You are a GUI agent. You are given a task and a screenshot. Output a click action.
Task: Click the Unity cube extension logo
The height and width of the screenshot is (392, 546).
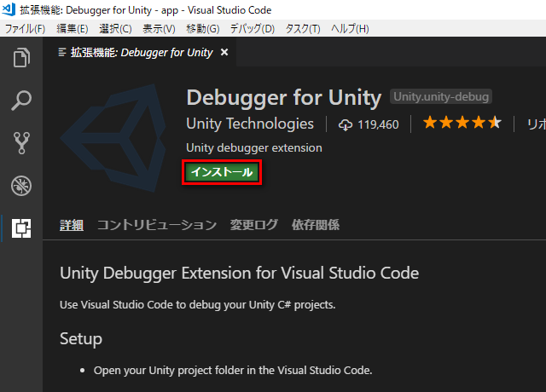[113, 138]
